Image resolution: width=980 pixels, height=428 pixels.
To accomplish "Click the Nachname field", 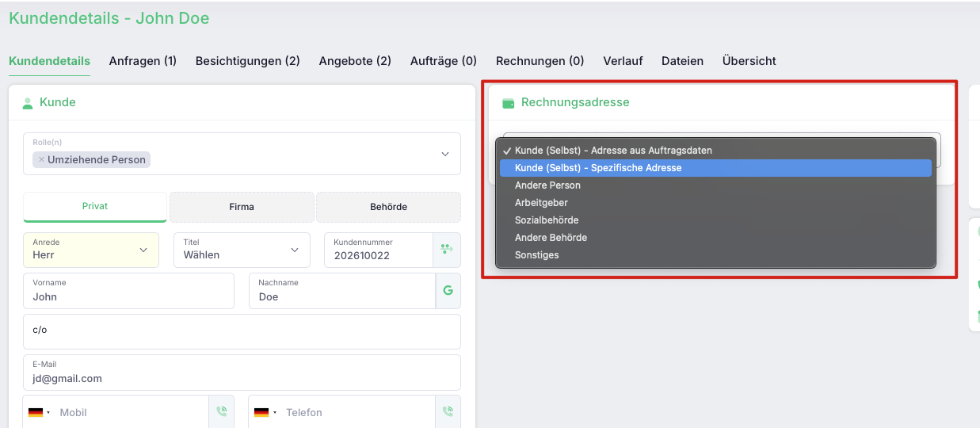I will coord(342,291).
